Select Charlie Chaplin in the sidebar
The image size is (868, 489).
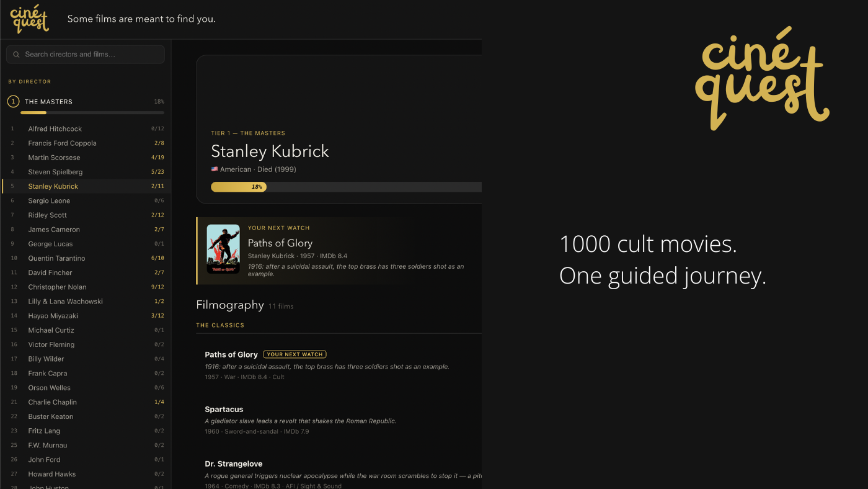86,402
